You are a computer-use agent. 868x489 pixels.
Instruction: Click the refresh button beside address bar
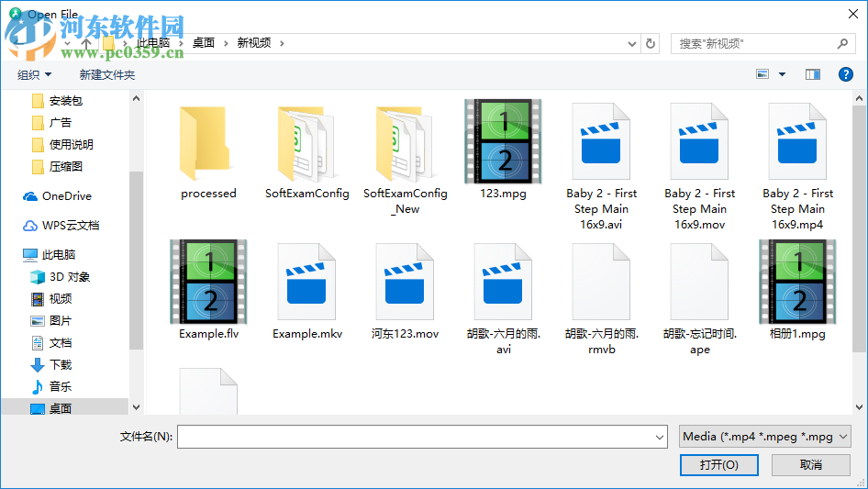(x=651, y=43)
